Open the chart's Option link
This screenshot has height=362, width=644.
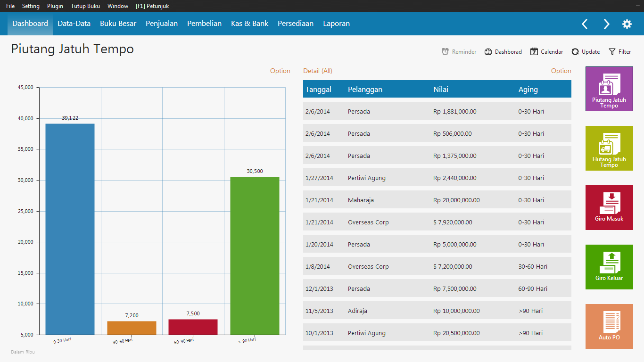coord(280,71)
